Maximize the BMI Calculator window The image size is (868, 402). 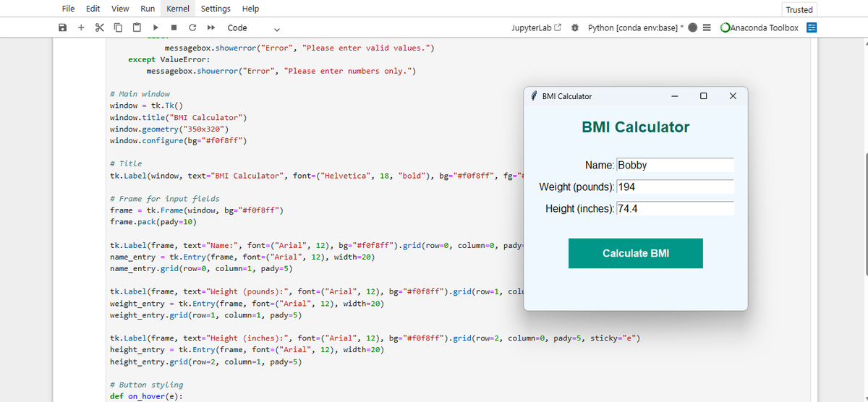click(704, 96)
